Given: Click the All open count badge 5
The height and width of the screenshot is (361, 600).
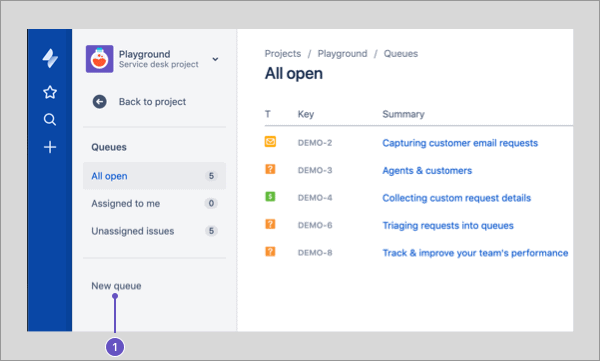Looking at the screenshot, I should pos(211,176).
